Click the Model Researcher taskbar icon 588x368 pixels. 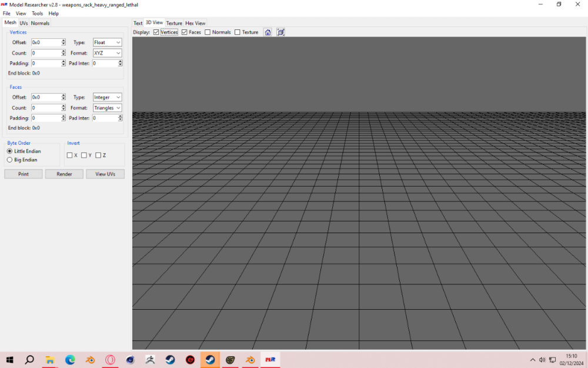pos(270,360)
